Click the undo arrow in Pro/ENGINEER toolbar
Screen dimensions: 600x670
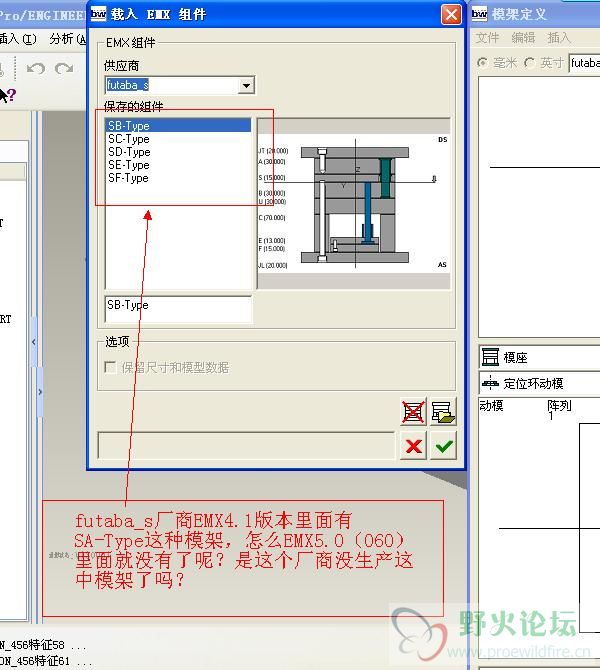click(x=35, y=68)
